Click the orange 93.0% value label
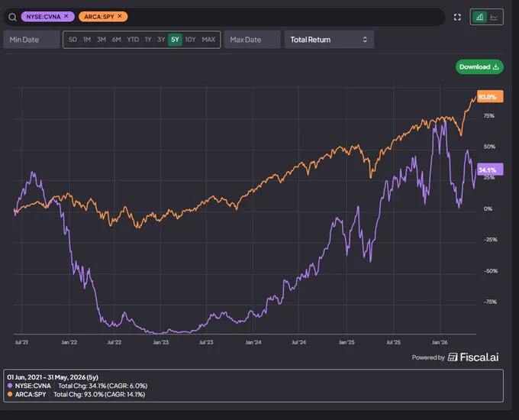This screenshot has width=519, height=420. (x=490, y=97)
